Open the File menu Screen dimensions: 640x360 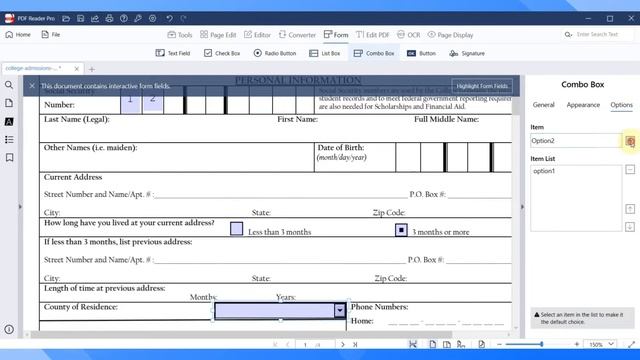click(51, 35)
